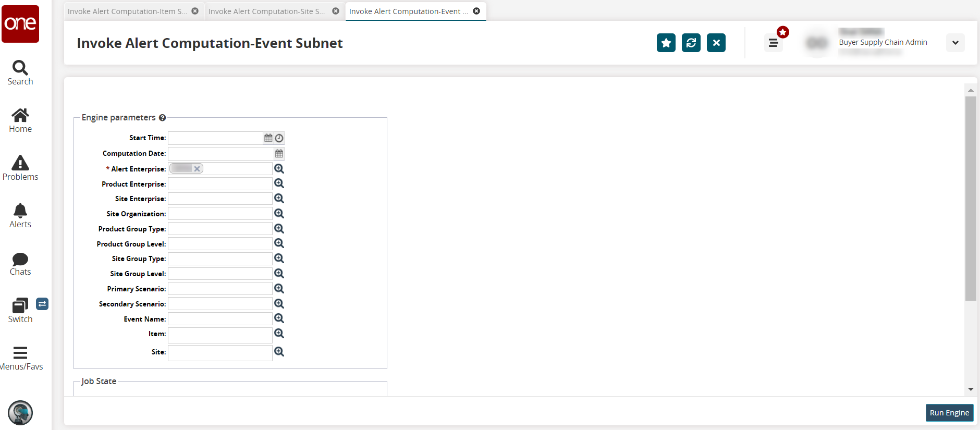Click into the Product Group Type field
This screenshot has height=430, width=980.
[x=220, y=229]
